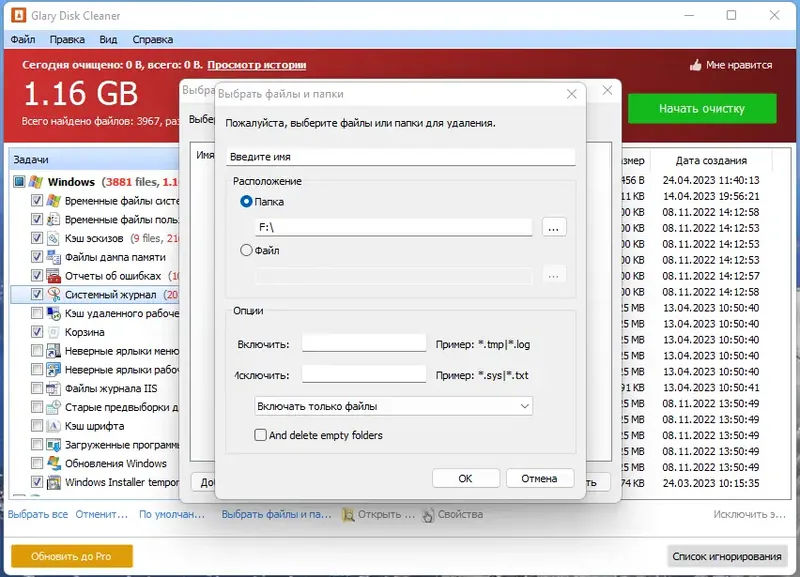
Task: Click the Кэш эскизов icon
Action: pyautogui.click(x=54, y=238)
